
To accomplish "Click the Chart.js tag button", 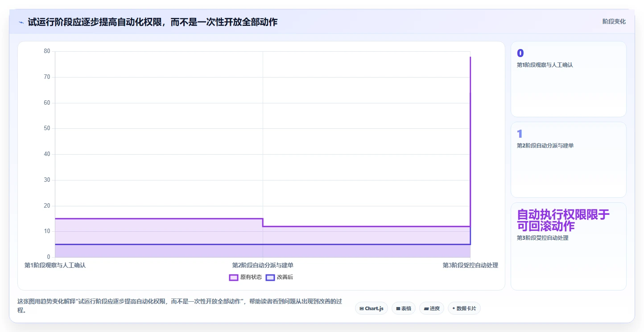I will click(372, 308).
